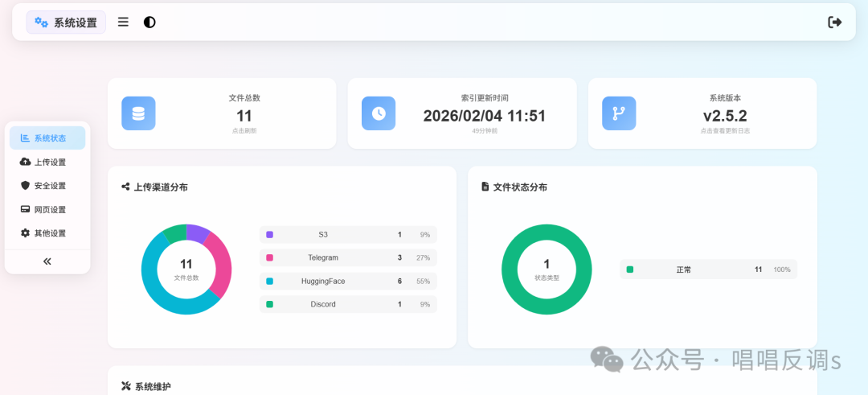The height and width of the screenshot is (395, 868).
Task: Open 上传设置 in the sidebar
Action: (x=47, y=162)
